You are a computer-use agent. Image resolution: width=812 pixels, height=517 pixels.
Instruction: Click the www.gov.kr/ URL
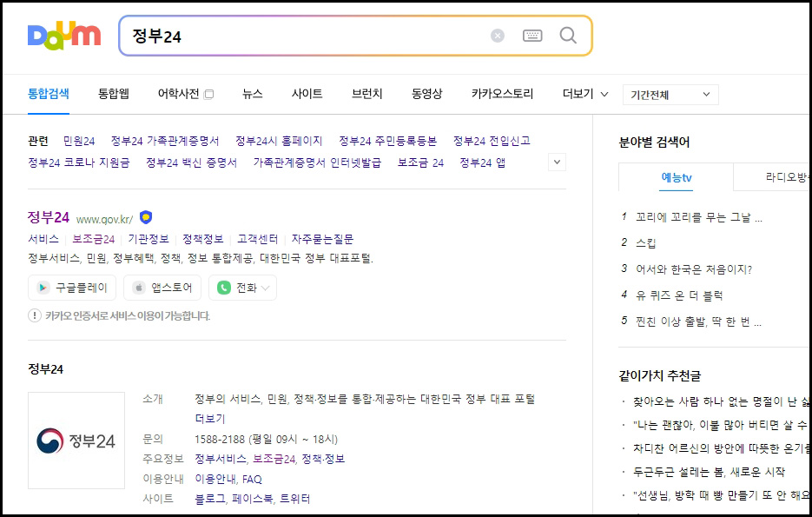[104, 219]
